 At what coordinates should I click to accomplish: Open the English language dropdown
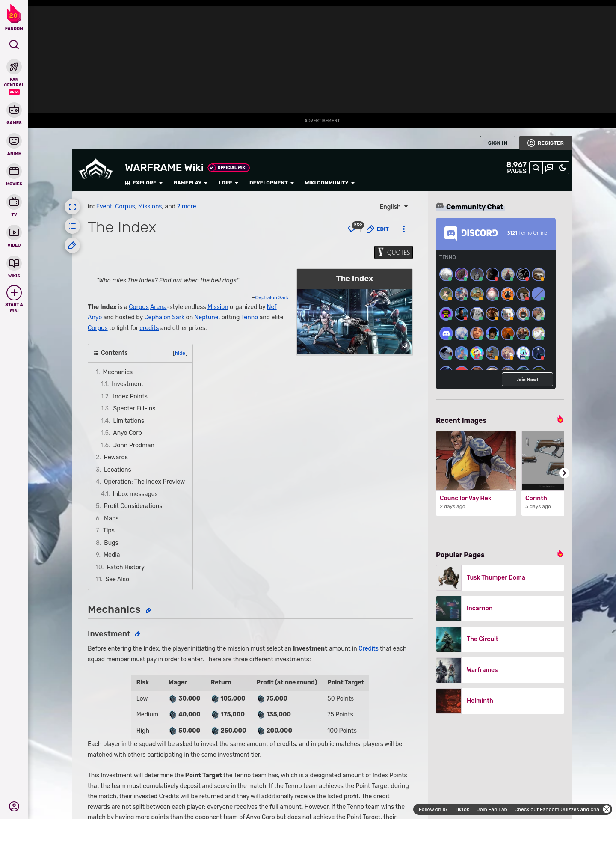click(394, 207)
